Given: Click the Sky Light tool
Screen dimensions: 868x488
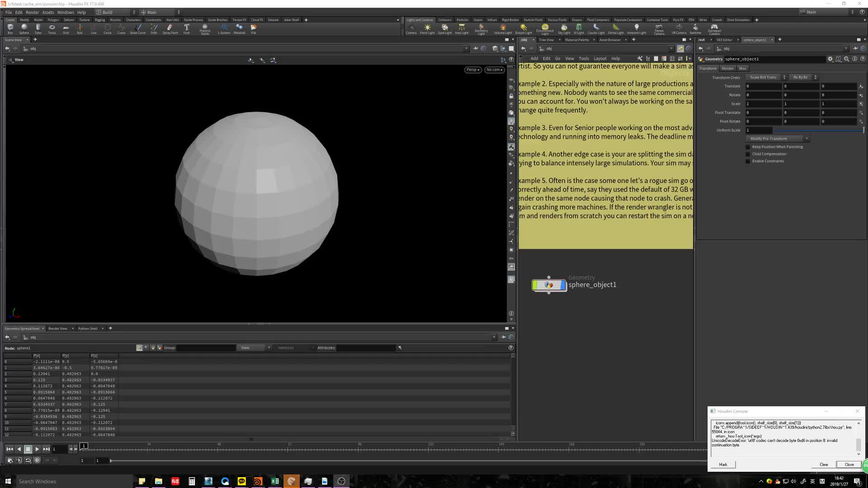Looking at the screenshot, I should coord(564,29).
